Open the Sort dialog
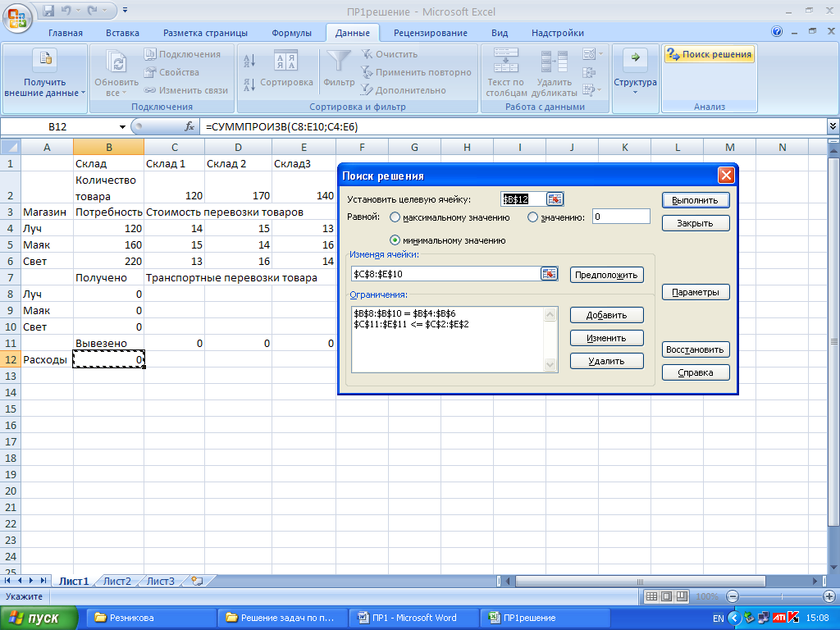The image size is (840, 630). [x=286, y=69]
